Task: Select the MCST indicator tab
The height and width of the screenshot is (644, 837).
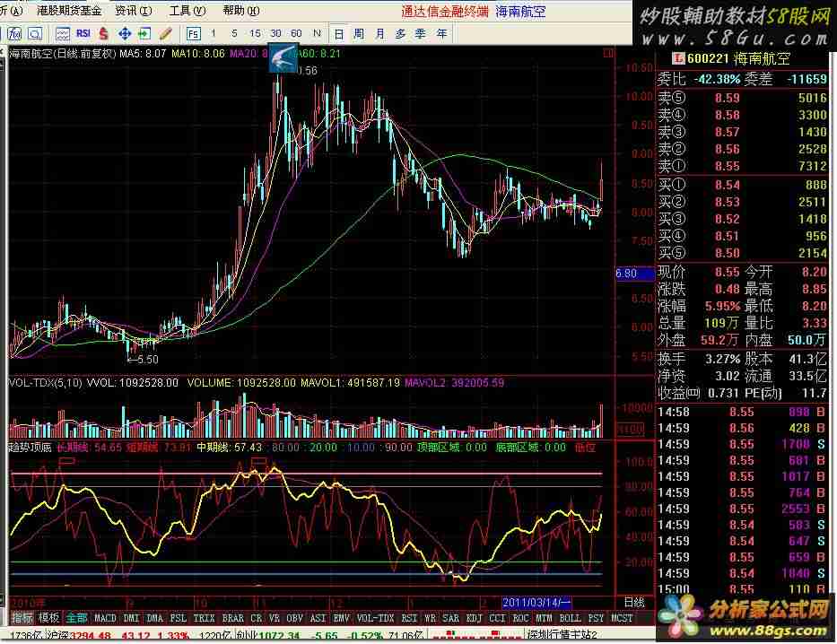Action: tap(622, 618)
